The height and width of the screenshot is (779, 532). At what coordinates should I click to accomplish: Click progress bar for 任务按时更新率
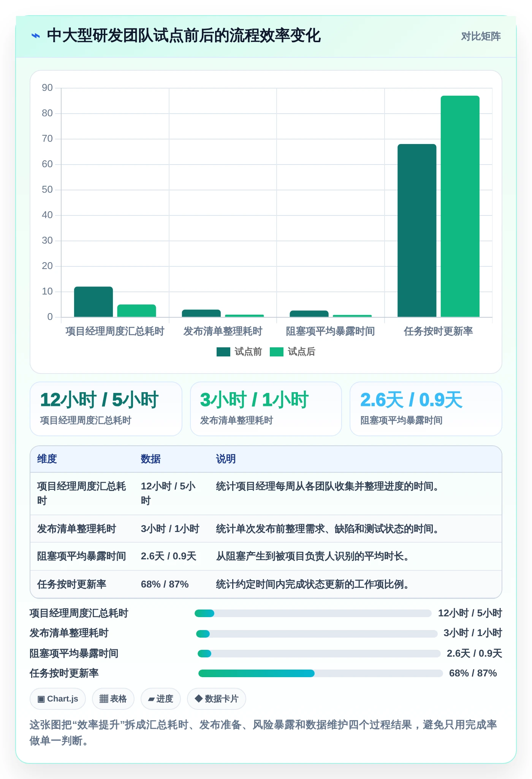tap(321, 673)
